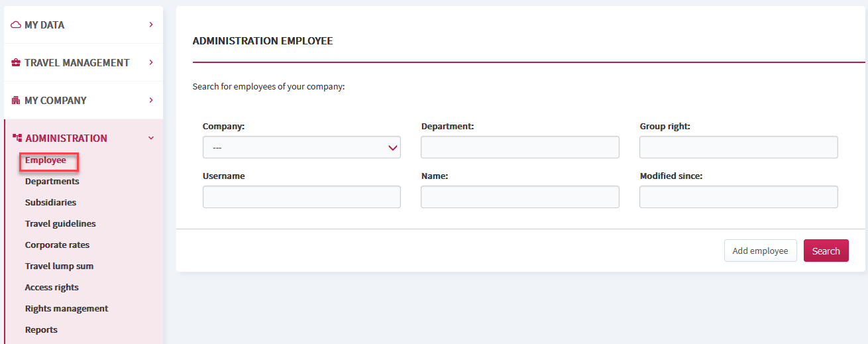Open the Employee menu entry
Screen dimensions: 868x344
click(46, 160)
